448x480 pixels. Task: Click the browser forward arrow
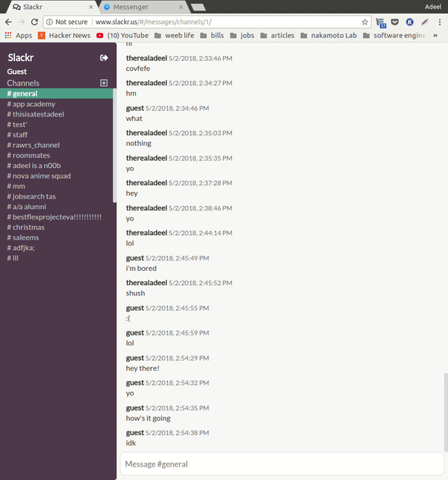tap(21, 22)
